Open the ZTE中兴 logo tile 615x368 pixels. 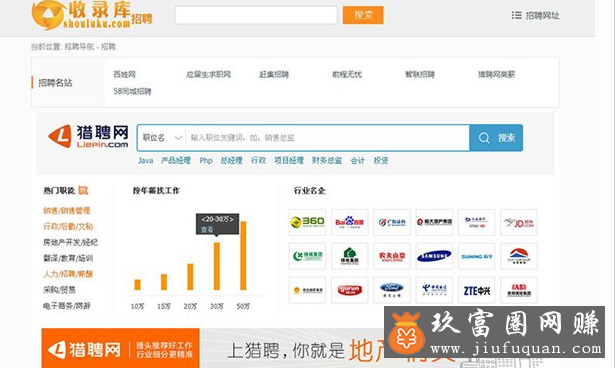[x=477, y=290]
